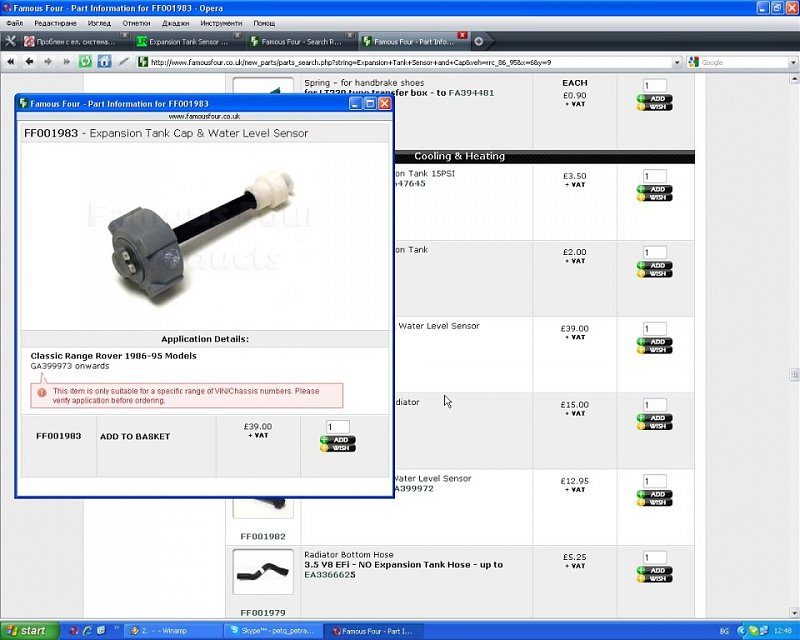Wish-list the £12.95 water level sensor
Viewport: 800px width, 640px height.
655,502
